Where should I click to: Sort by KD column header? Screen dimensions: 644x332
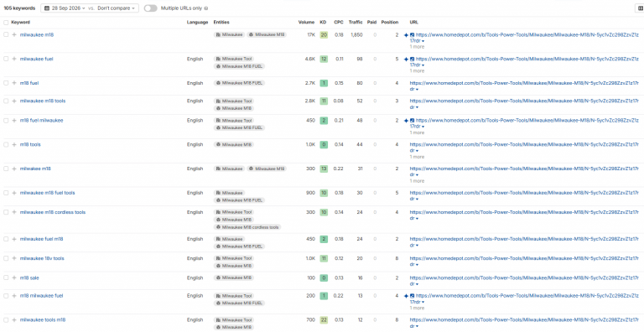click(x=323, y=22)
